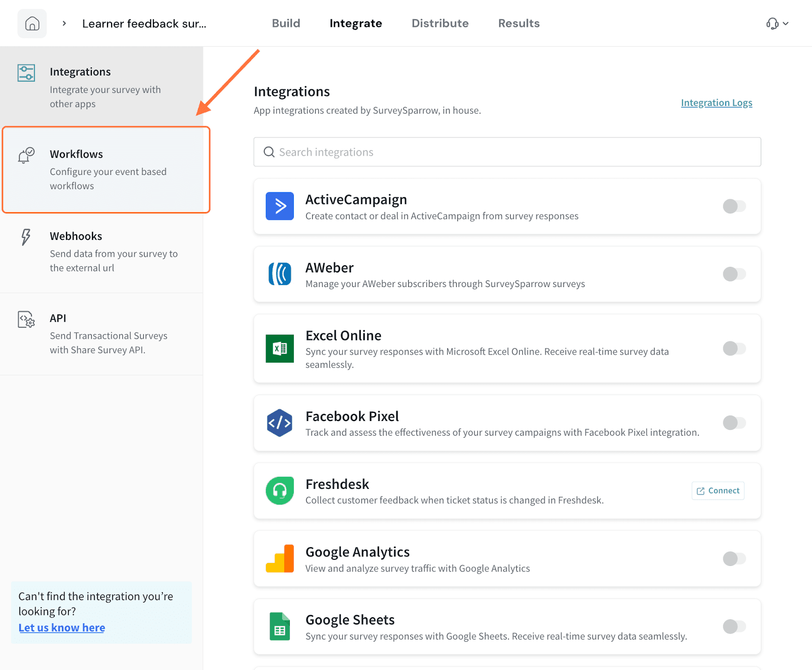Open the Distribute tab
Viewport: 812px width, 670px height.
[440, 23]
